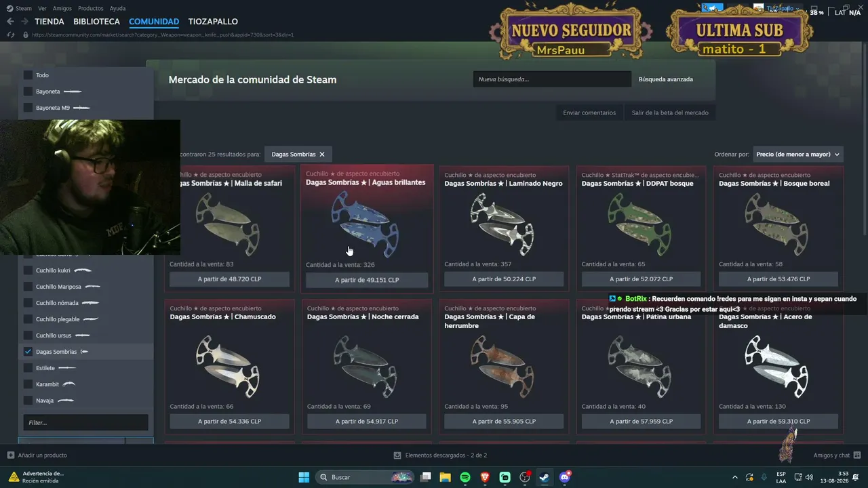Open the Ayuda menu

coord(117,8)
